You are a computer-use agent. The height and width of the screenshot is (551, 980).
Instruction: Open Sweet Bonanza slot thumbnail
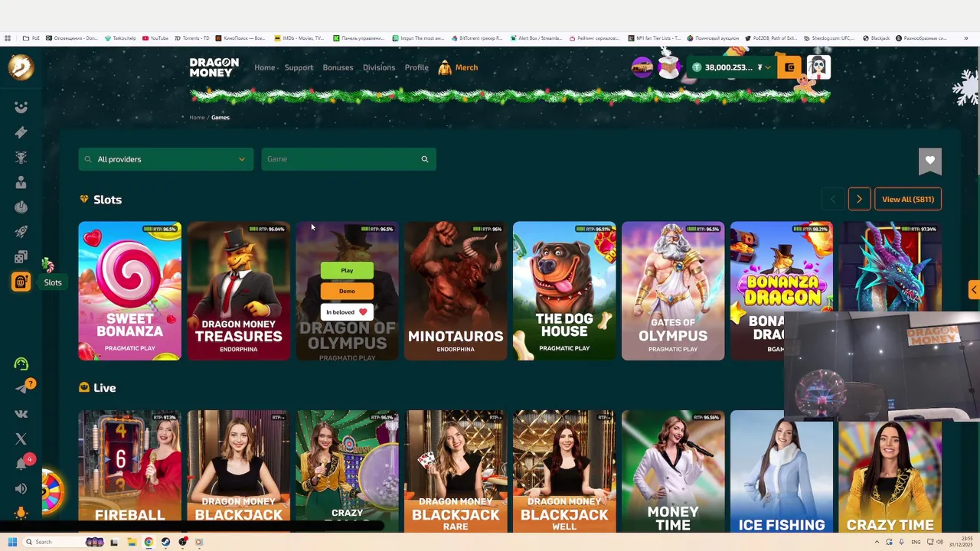coord(129,291)
